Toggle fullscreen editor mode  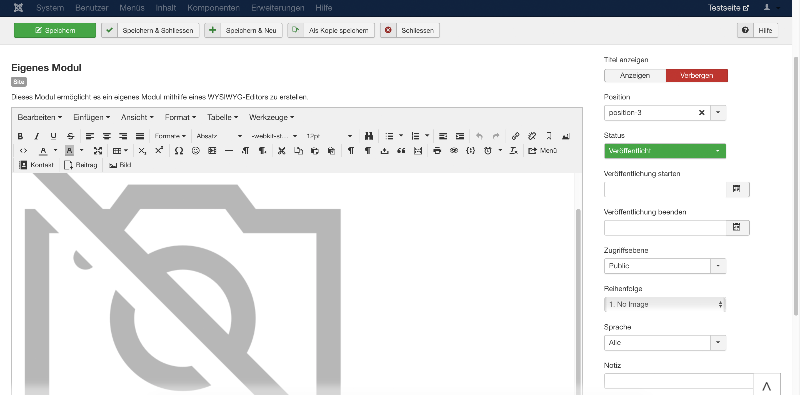tap(98, 151)
